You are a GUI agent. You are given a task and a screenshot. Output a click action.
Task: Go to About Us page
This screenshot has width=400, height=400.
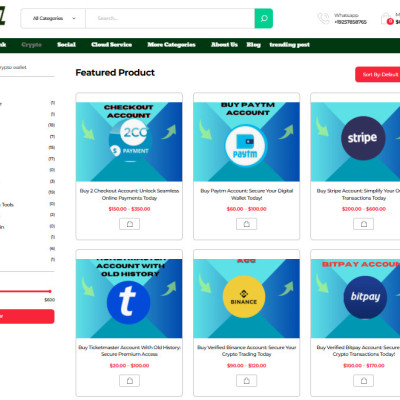pos(224,45)
